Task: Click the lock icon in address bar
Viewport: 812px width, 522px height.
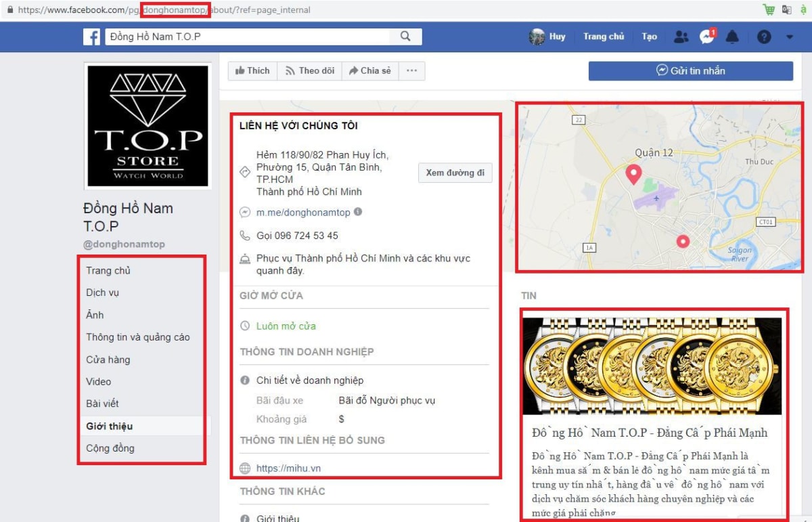Action: 9,10
